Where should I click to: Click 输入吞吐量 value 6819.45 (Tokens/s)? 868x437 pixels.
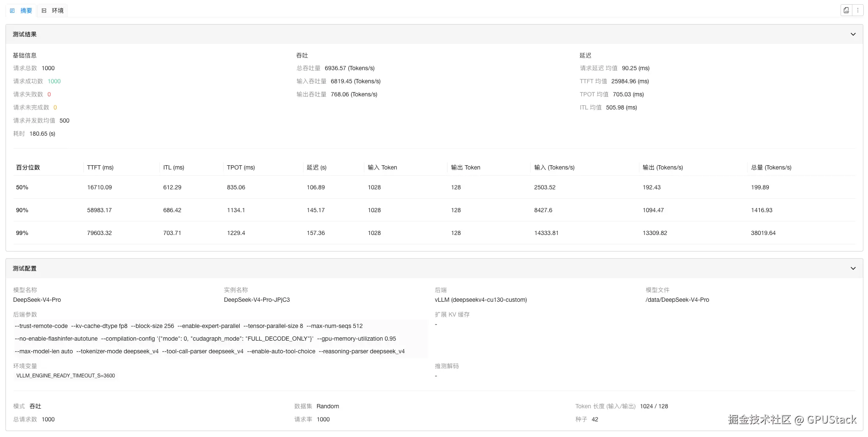coord(355,81)
